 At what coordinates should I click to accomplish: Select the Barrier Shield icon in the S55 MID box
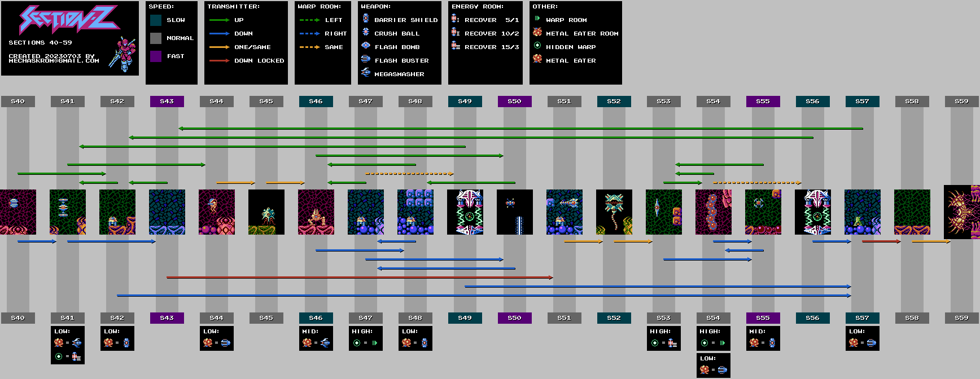(x=772, y=342)
